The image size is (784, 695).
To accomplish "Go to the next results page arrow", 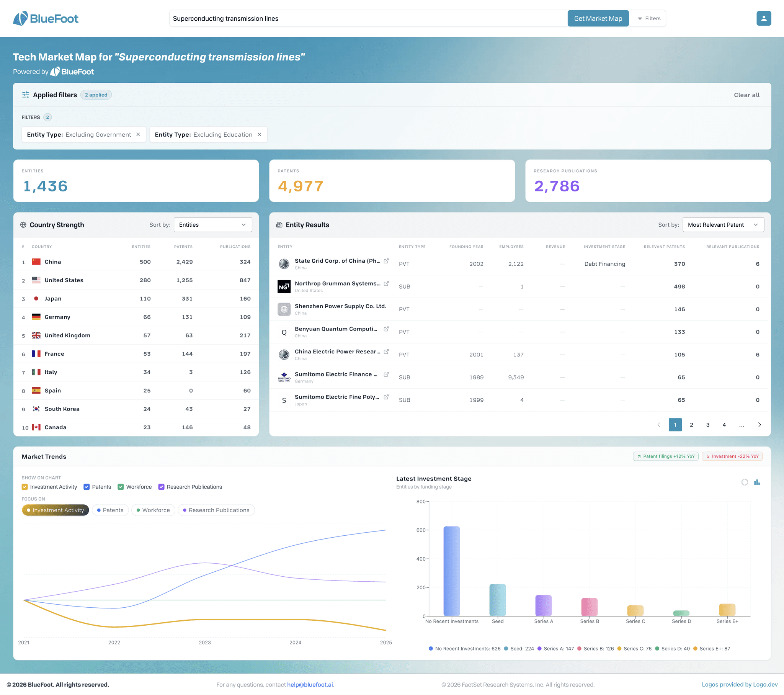I will coord(759,425).
